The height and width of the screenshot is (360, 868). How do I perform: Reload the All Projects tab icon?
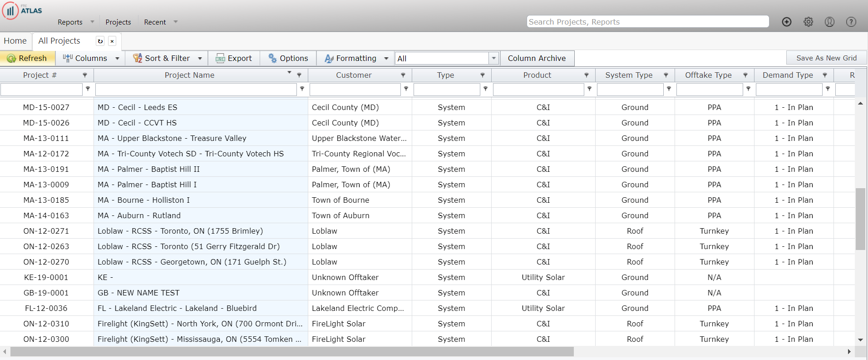(x=100, y=41)
